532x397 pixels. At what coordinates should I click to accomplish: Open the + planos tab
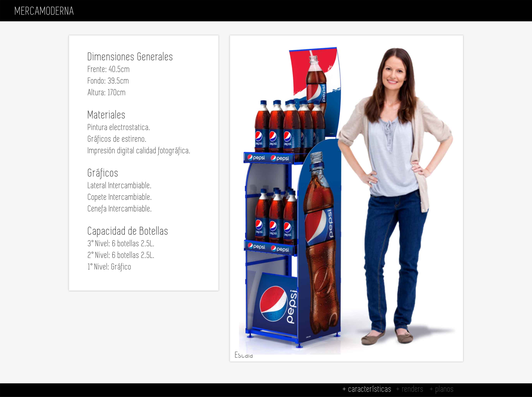tap(441, 389)
